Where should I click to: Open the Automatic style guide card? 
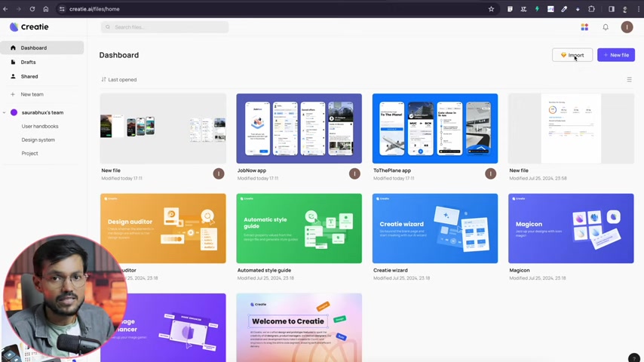click(299, 229)
